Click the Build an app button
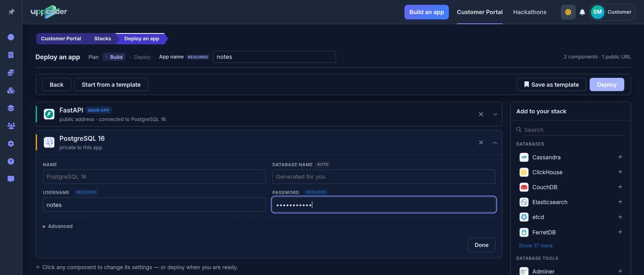The width and height of the screenshot is (644, 275). [x=427, y=12]
